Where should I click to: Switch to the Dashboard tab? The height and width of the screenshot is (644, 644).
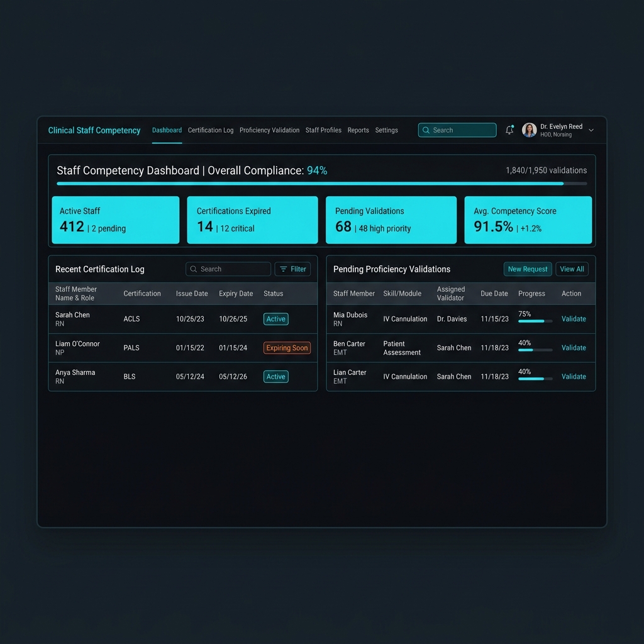(x=167, y=130)
